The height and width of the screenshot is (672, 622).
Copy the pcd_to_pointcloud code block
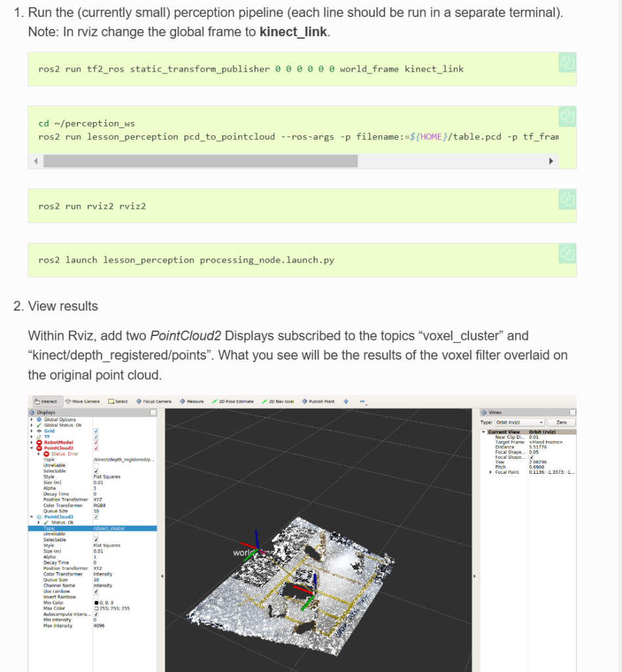566,117
